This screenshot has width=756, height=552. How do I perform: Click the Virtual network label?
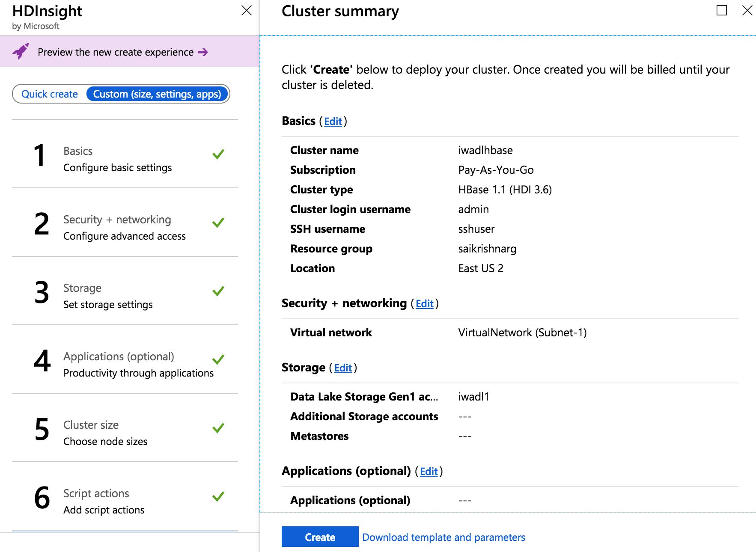coord(331,332)
